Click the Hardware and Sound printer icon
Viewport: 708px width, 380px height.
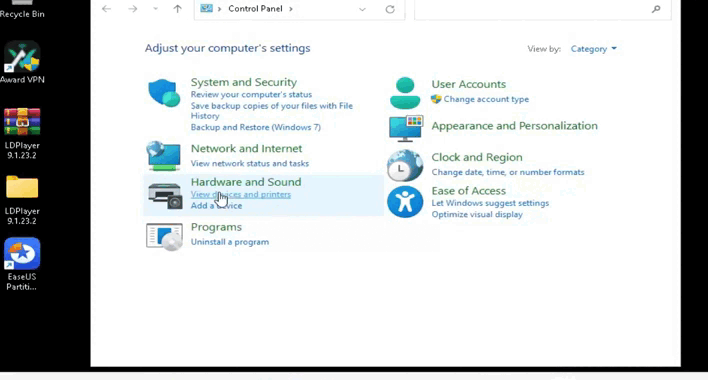[165, 195]
